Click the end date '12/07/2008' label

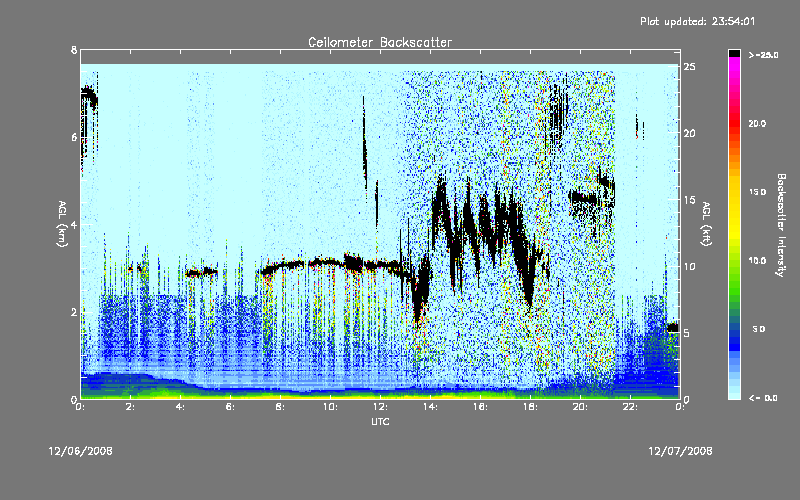(680, 451)
